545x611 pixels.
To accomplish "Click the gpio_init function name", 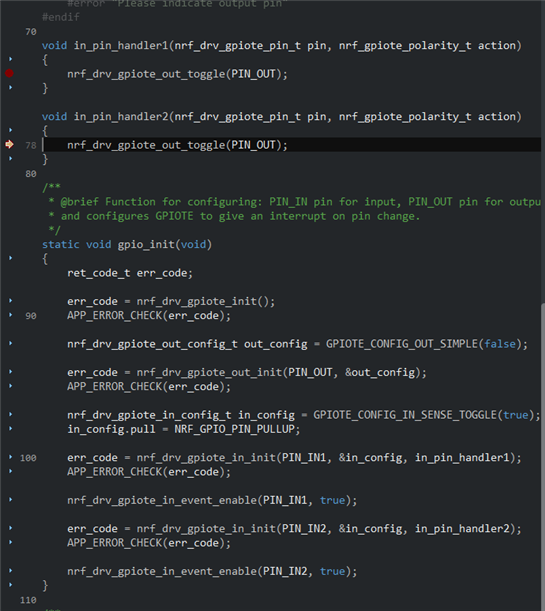I will click(x=146, y=245).
